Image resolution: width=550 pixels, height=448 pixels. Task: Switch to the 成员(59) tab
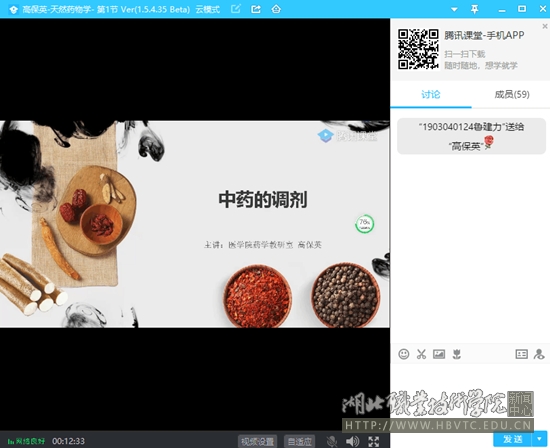pos(512,94)
